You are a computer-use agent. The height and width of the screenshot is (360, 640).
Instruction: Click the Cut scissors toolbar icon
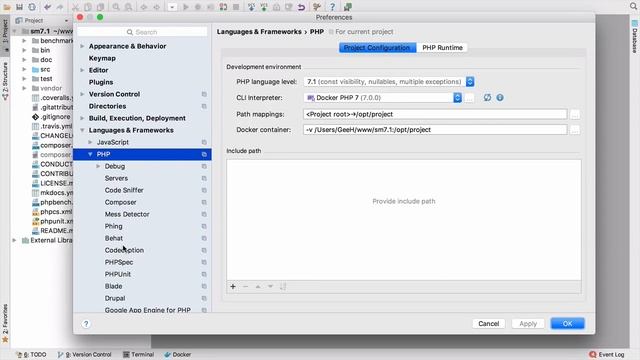pyautogui.click(x=75, y=7)
